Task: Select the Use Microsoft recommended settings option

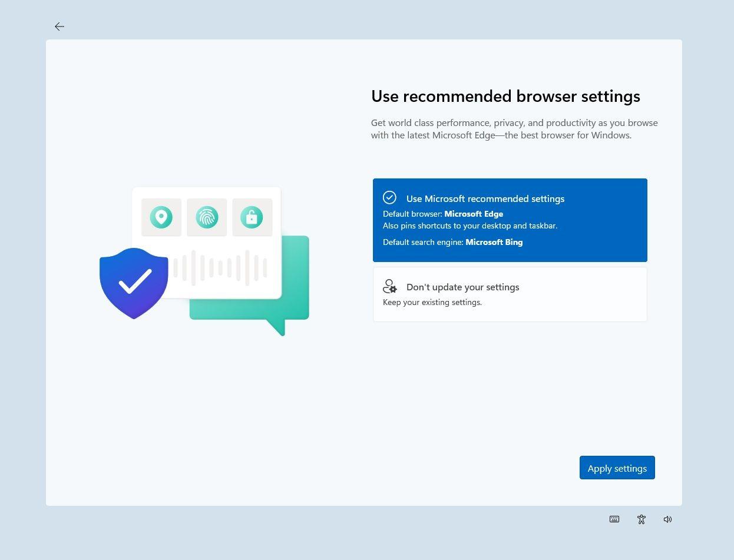Action: (x=485, y=199)
